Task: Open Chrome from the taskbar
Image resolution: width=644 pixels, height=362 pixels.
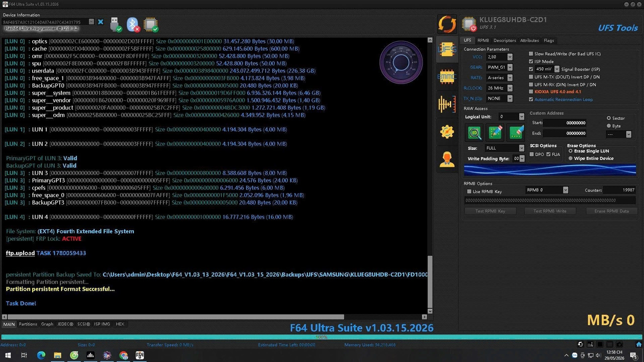Action: click(x=123, y=355)
